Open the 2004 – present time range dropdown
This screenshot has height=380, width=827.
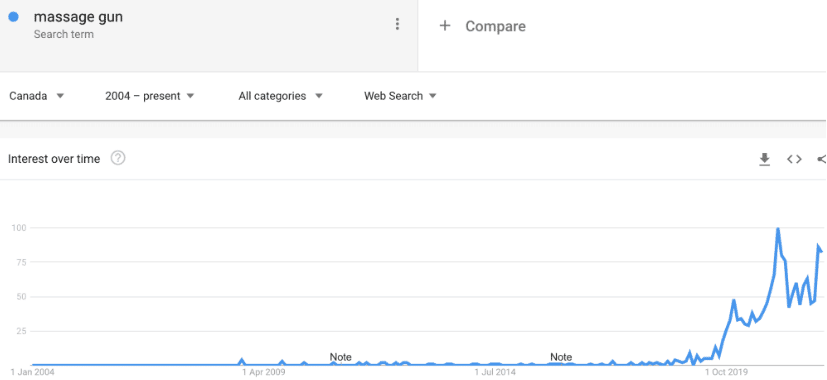point(150,96)
